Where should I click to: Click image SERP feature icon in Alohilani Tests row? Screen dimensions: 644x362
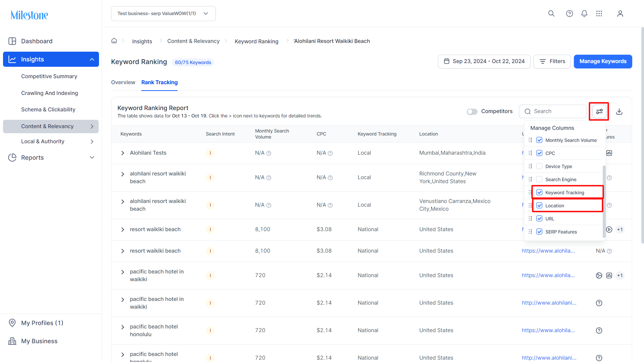tap(609, 153)
